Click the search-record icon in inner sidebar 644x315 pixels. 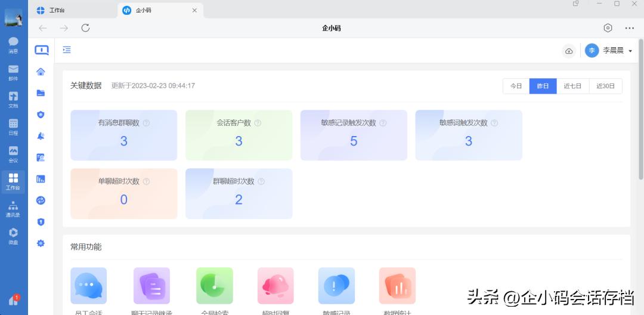click(x=41, y=157)
